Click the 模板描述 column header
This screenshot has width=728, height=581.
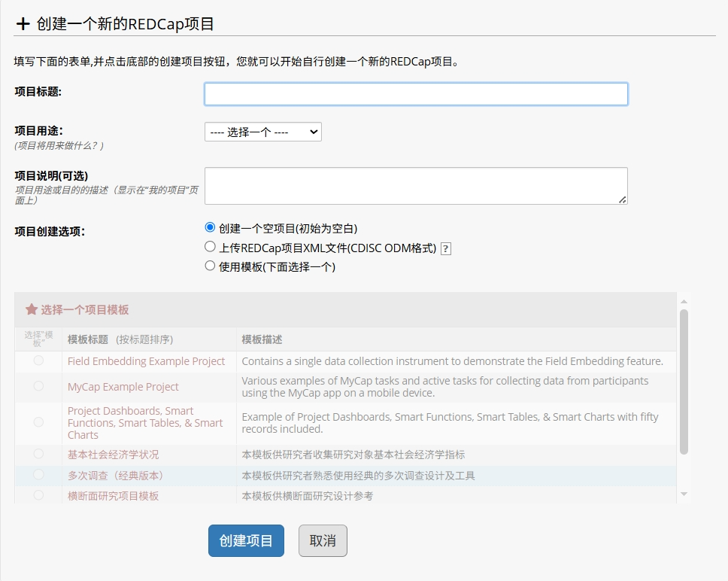click(x=262, y=339)
